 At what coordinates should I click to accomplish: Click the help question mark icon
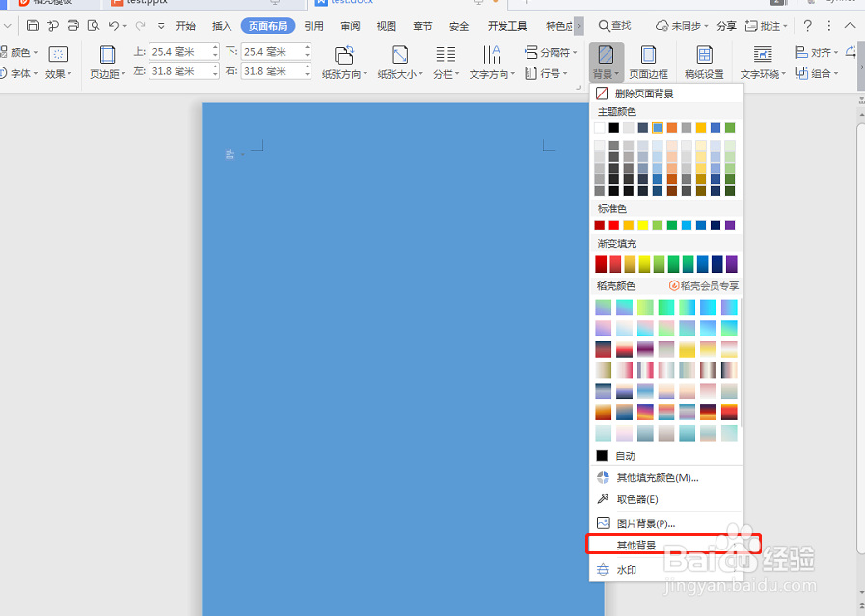[x=807, y=26]
